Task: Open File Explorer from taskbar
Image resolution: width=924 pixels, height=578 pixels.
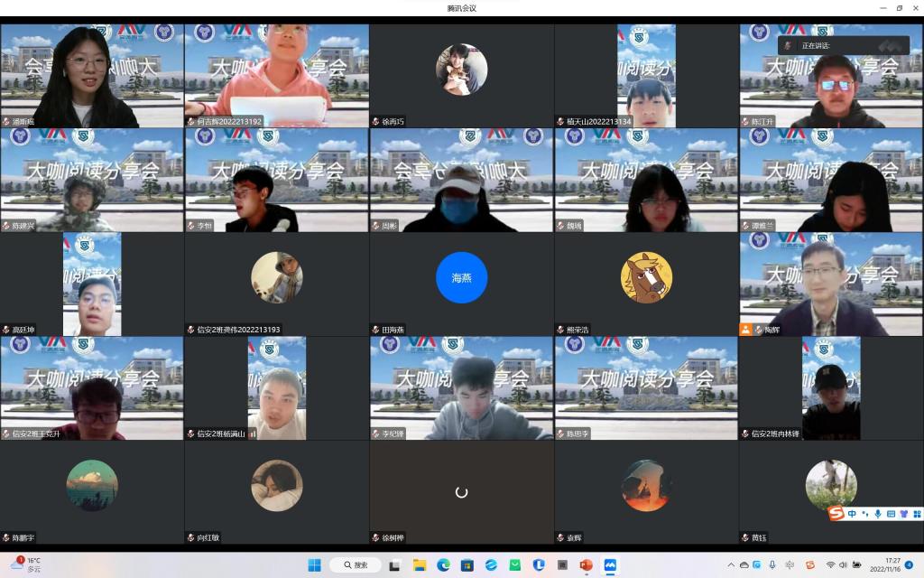Action: [x=420, y=565]
